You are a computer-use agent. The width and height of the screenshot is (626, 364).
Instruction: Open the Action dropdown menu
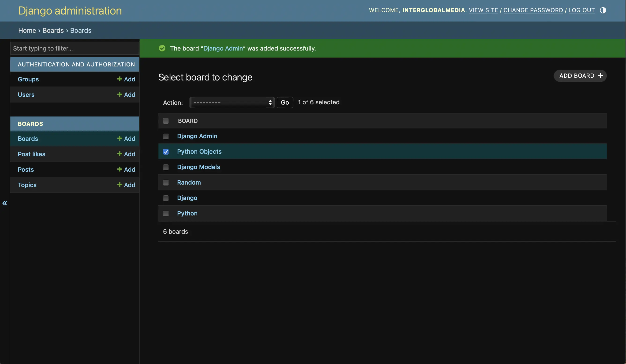[x=232, y=102]
